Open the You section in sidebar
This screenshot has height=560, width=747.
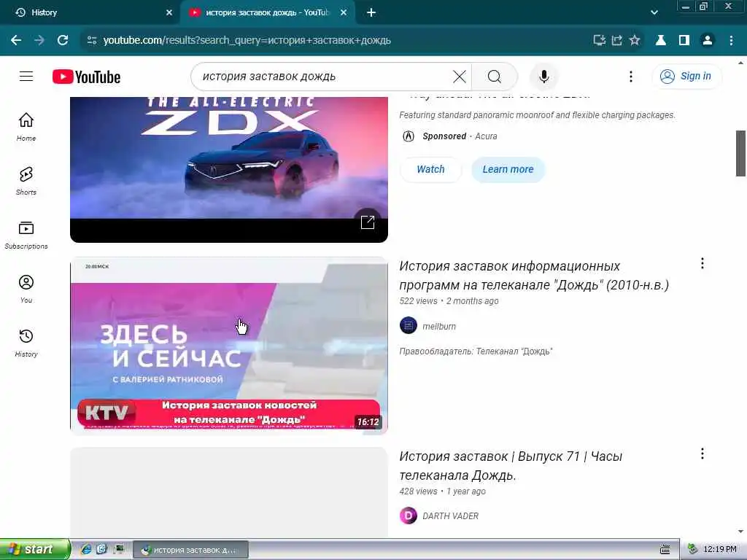coord(26,289)
